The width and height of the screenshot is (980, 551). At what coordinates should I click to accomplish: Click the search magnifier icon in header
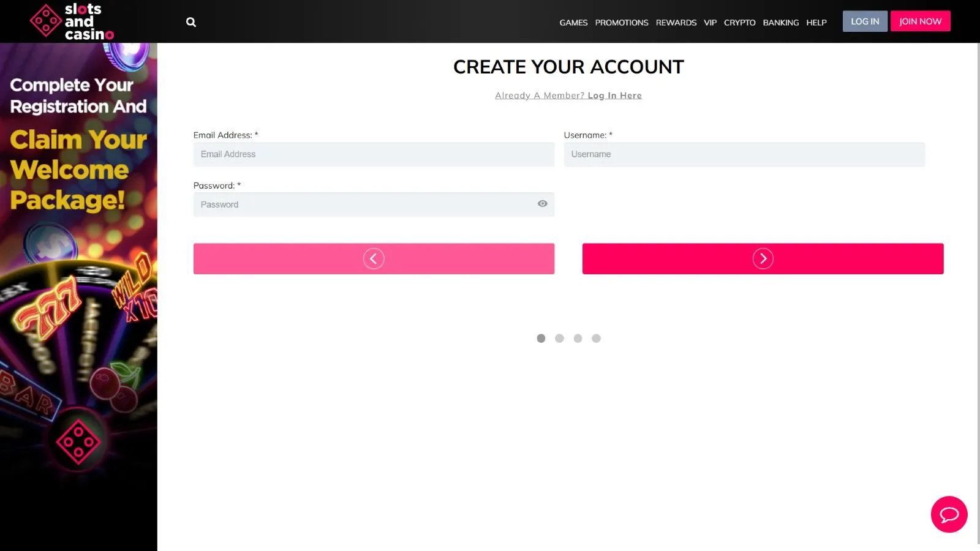(x=191, y=22)
